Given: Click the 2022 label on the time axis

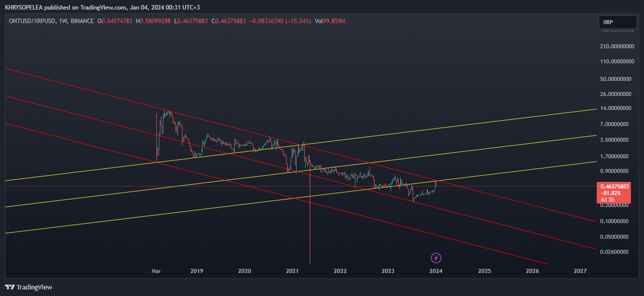Looking at the screenshot, I should [x=340, y=271].
